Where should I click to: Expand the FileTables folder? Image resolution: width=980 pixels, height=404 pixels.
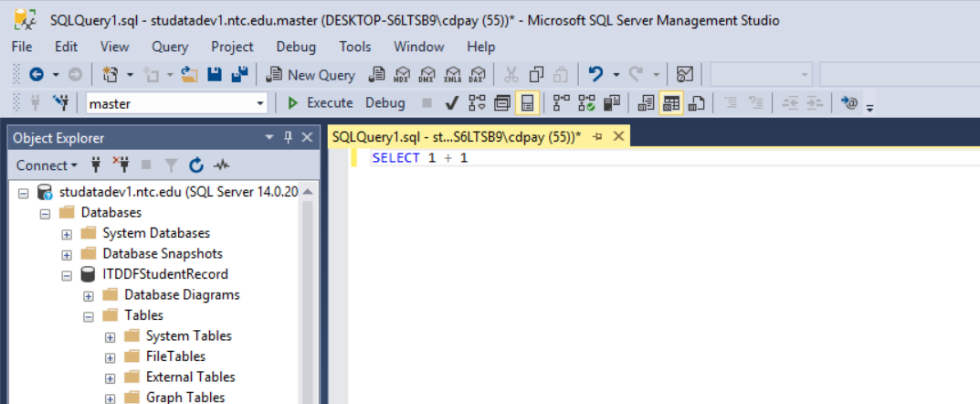tap(111, 357)
